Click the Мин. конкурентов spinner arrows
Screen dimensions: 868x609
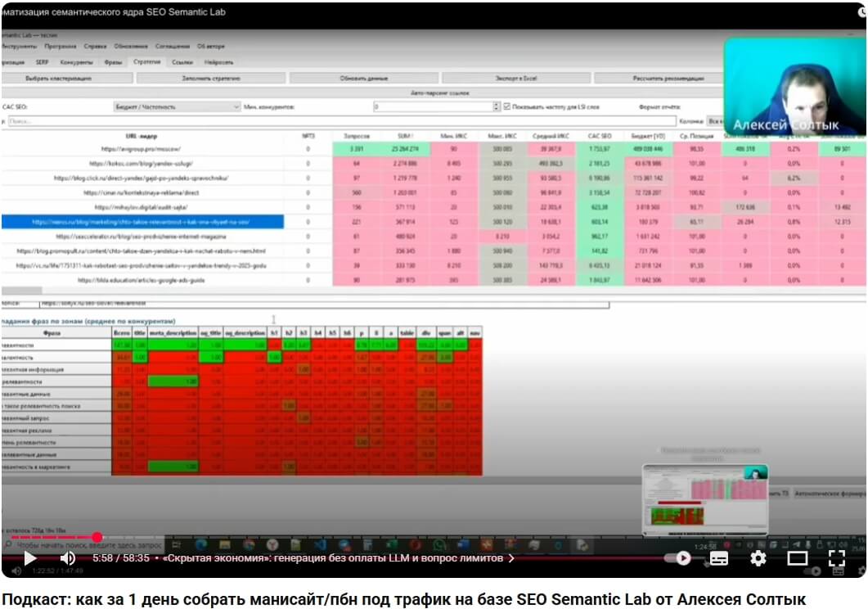tap(497, 107)
